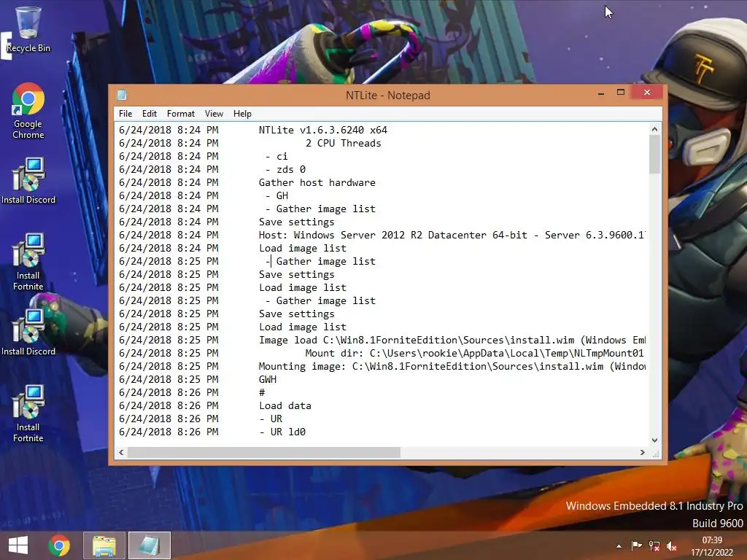
Task: Open the Recycle Bin desktop icon
Action: tap(28, 29)
